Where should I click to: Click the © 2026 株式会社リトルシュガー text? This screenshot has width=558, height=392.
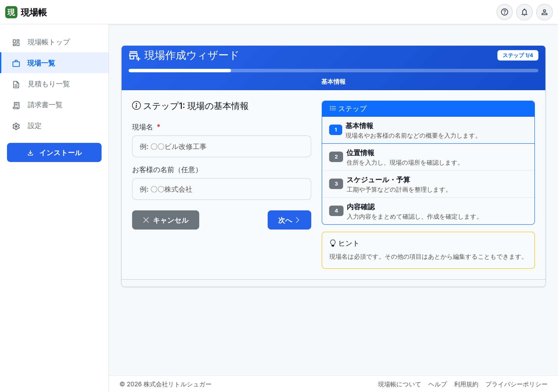(165, 384)
